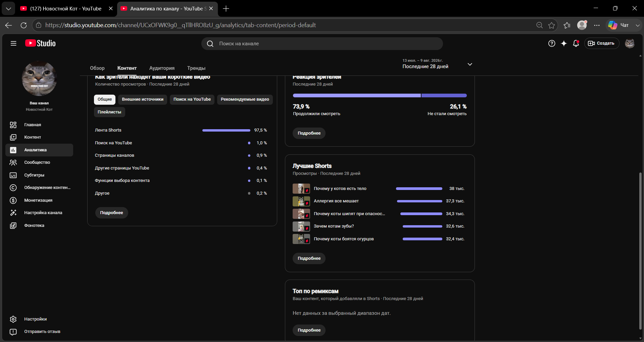Click the Контент sidebar icon
The image size is (644, 342).
tap(13, 137)
